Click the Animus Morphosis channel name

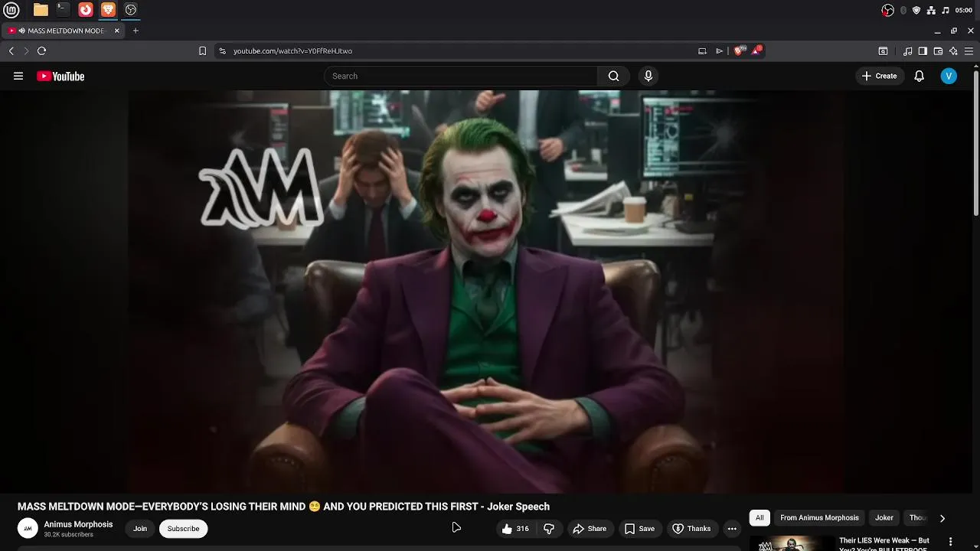coord(78,524)
